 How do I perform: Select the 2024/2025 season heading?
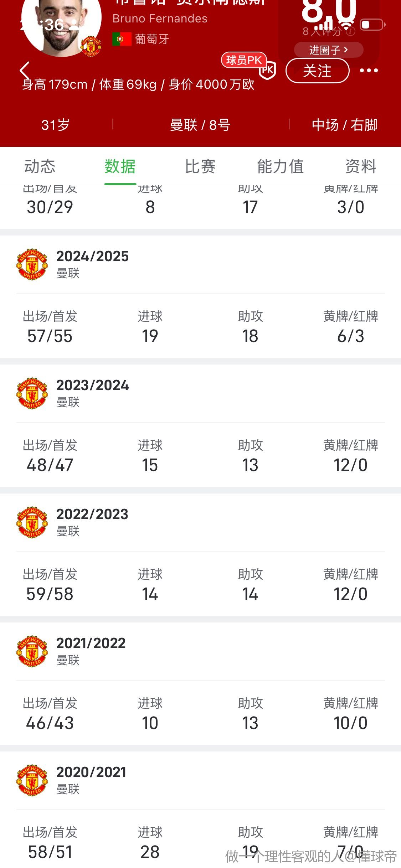click(92, 256)
